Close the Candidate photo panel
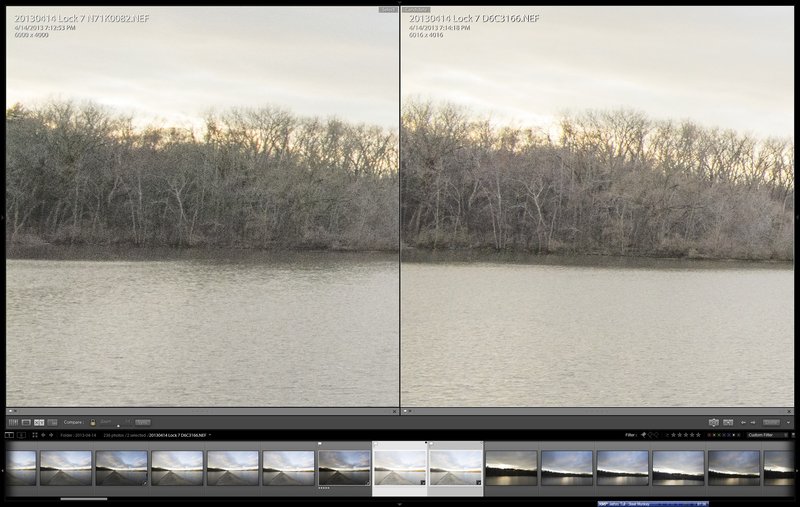Image resolution: width=800 pixels, height=507 pixels. [x=789, y=411]
